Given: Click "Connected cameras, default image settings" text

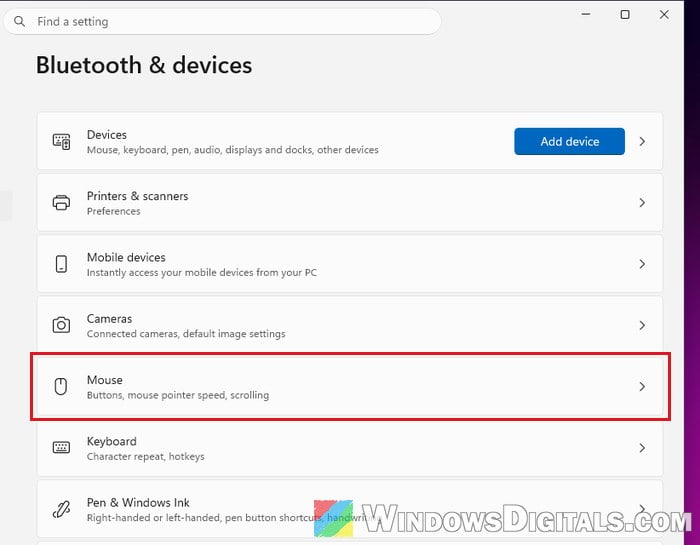Looking at the screenshot, I should (186, 333).
